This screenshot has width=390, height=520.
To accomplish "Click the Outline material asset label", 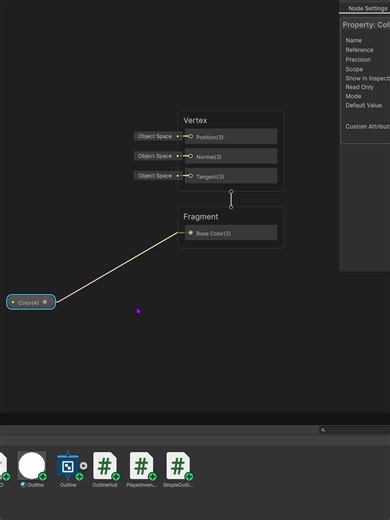I will click(35, 485).
